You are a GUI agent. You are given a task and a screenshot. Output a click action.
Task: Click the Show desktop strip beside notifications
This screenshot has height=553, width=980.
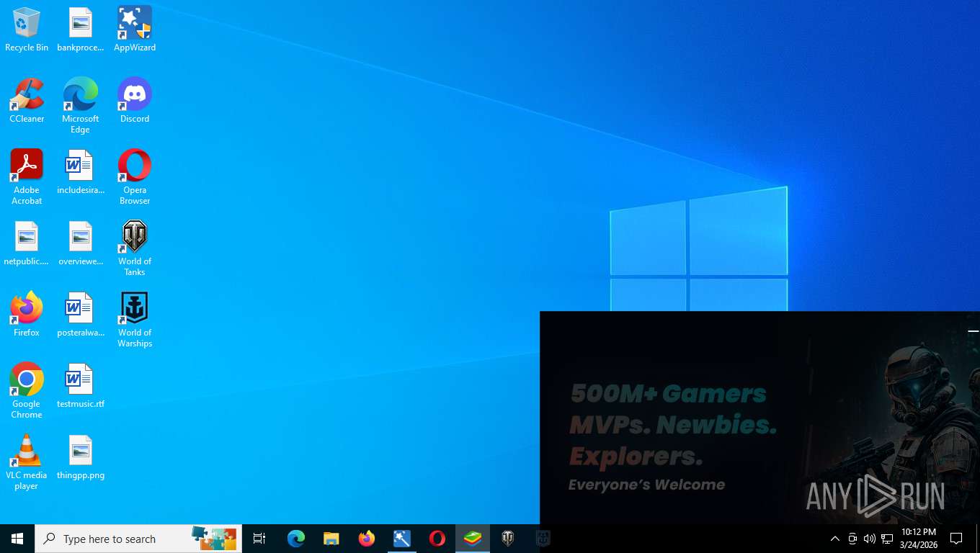978,539
